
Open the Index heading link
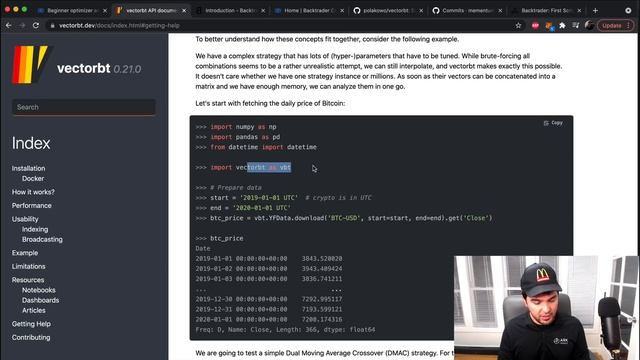pos(31,143)
